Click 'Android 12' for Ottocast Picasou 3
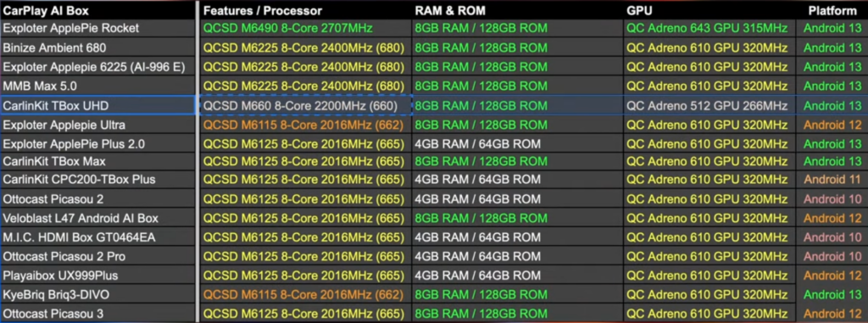Image resolution: width=868 pixels, height=323 pixels. pos(832,313)
